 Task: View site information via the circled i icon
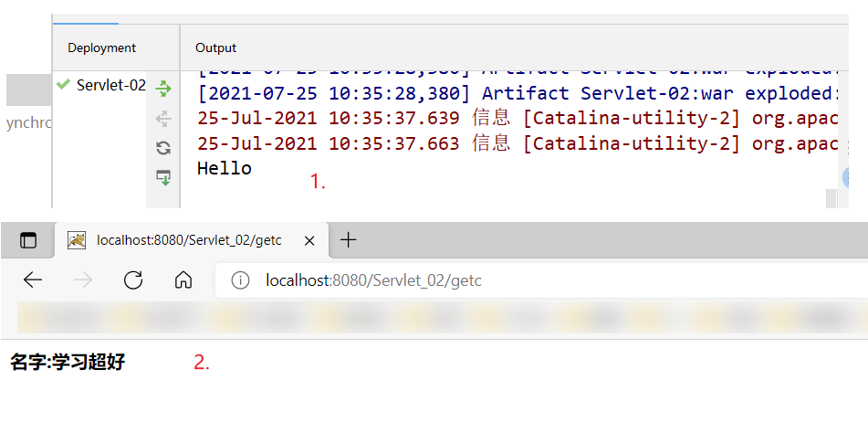coord(241,280)
